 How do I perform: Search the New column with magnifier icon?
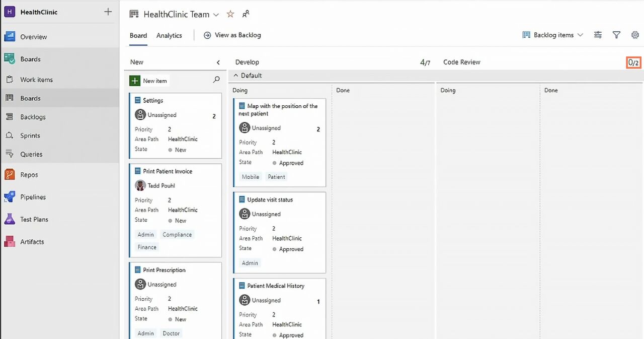216,80
